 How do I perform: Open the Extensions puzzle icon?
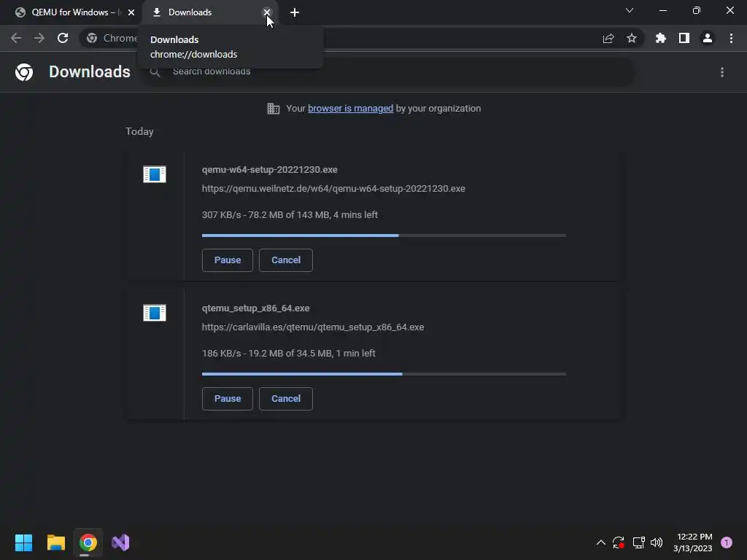tap(661, 38)
